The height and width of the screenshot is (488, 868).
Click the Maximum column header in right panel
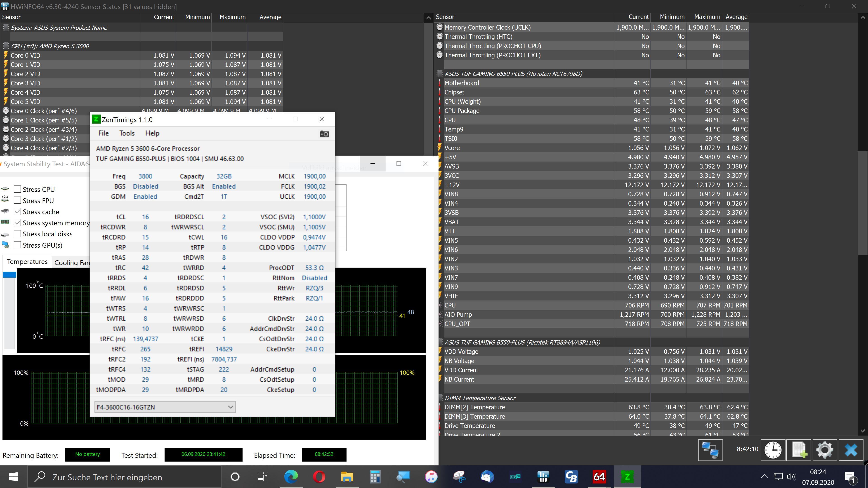tap(704, 17)
